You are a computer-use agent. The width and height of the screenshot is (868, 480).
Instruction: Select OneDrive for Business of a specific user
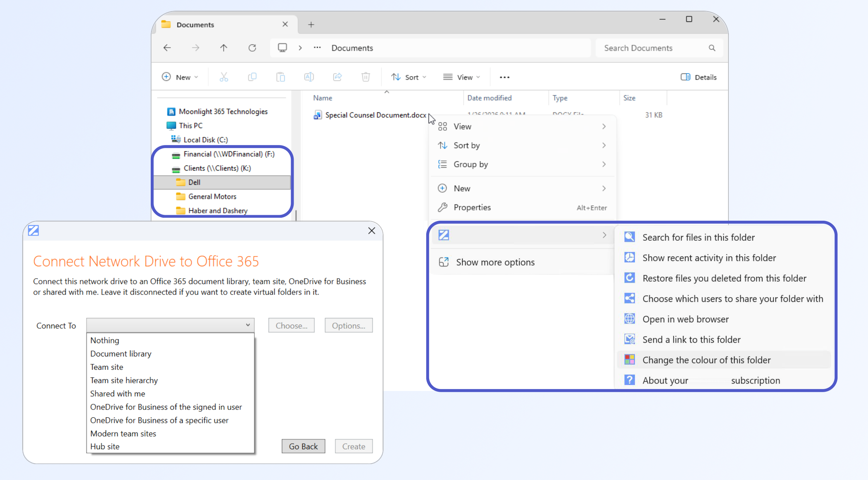pyautogui.click(x=170, y=420)
